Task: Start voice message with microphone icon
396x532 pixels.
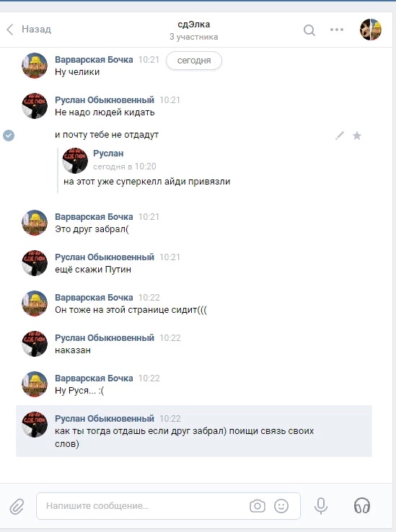Action: [x=320, y=506]
